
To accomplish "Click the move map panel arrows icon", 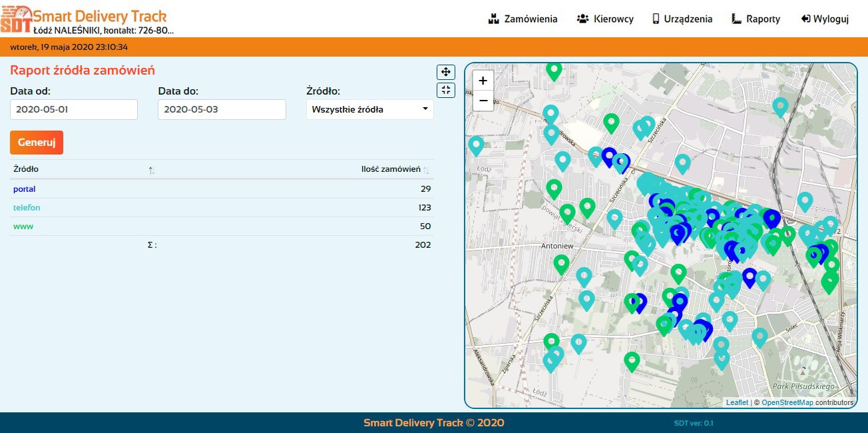I will (445, 72).
